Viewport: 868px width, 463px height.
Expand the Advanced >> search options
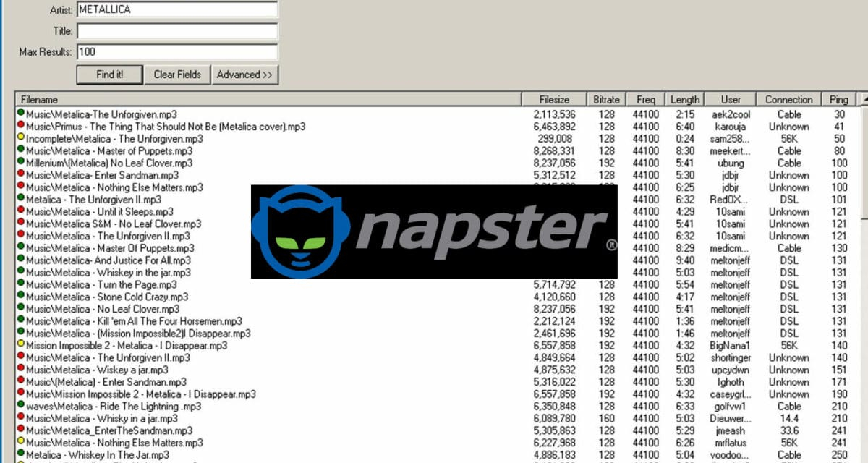pos(245,75)
